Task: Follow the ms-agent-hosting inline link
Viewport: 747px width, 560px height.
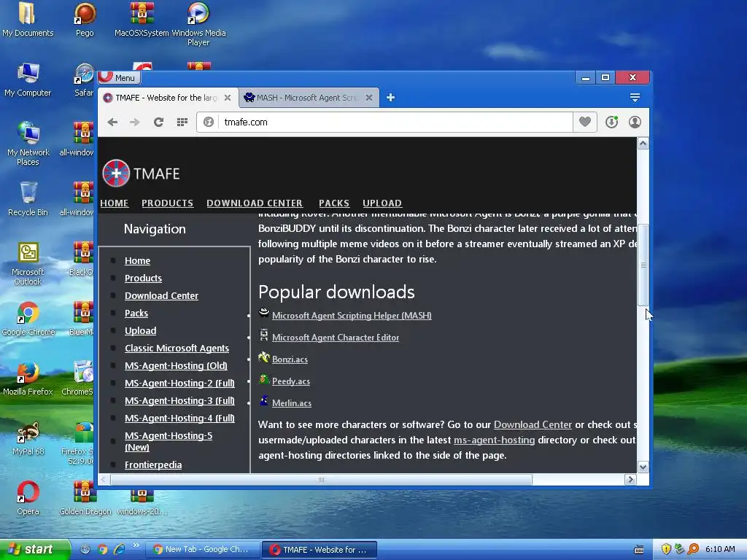Action: (x=494, y=440)
